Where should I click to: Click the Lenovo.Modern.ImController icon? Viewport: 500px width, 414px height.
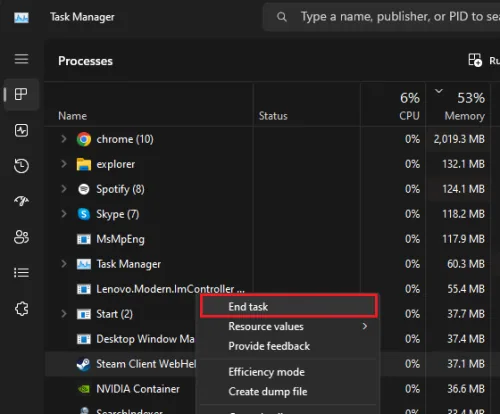[84, 289]
